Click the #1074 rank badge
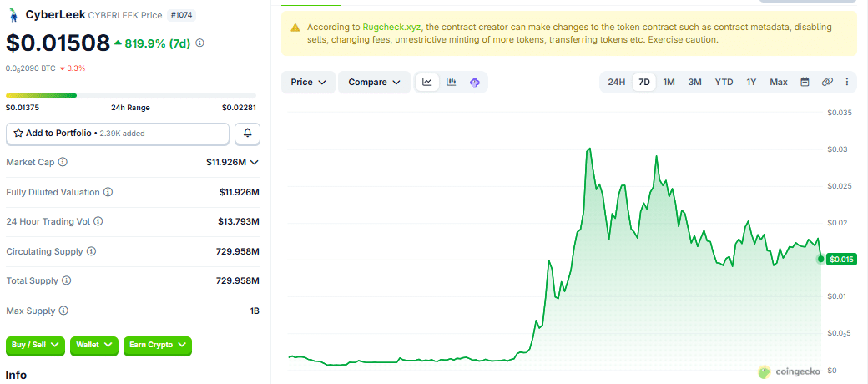Screen dimensions: 868x384 [182, 16]
